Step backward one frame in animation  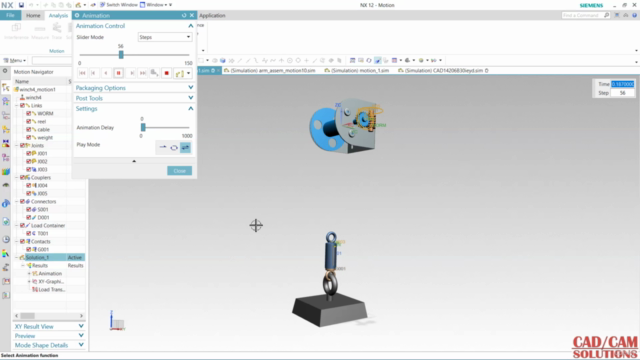[x=93, y=73]
